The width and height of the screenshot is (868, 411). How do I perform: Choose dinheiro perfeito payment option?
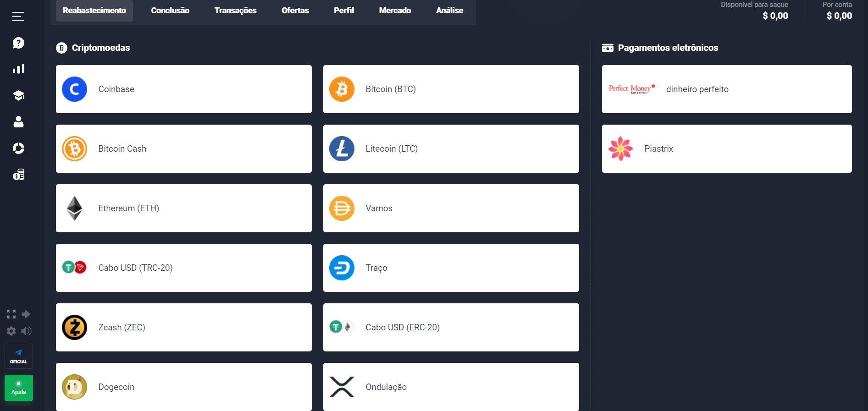point(727,89)
